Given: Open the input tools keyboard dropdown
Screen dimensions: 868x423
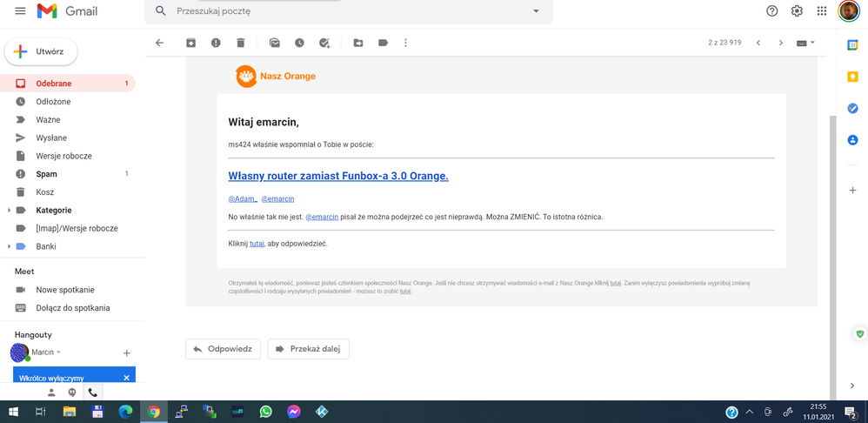Looking at the screenshot, I should [x=806, y=43].
